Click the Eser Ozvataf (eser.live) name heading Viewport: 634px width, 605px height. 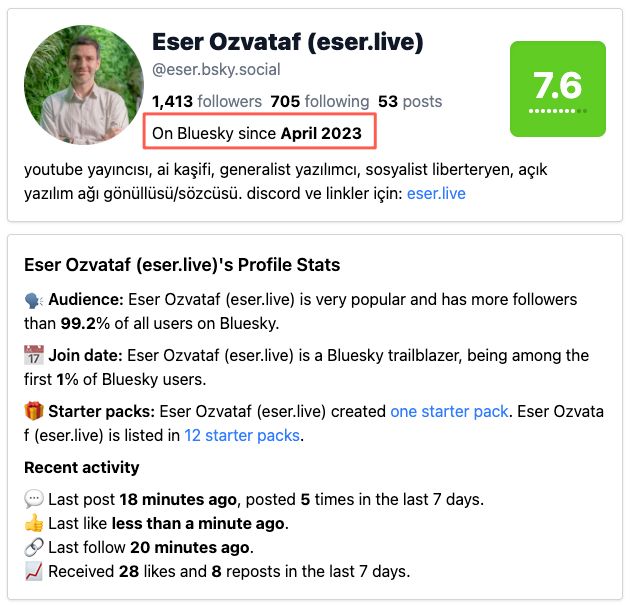287,42
